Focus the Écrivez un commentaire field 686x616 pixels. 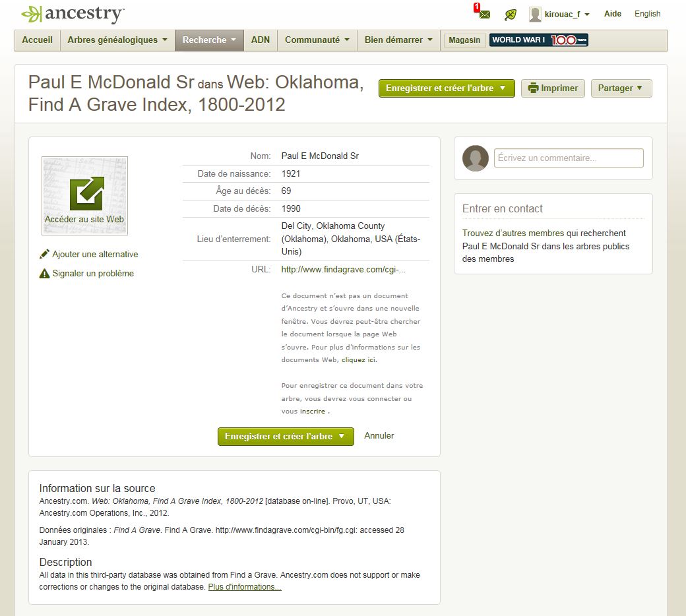[569, 158]
